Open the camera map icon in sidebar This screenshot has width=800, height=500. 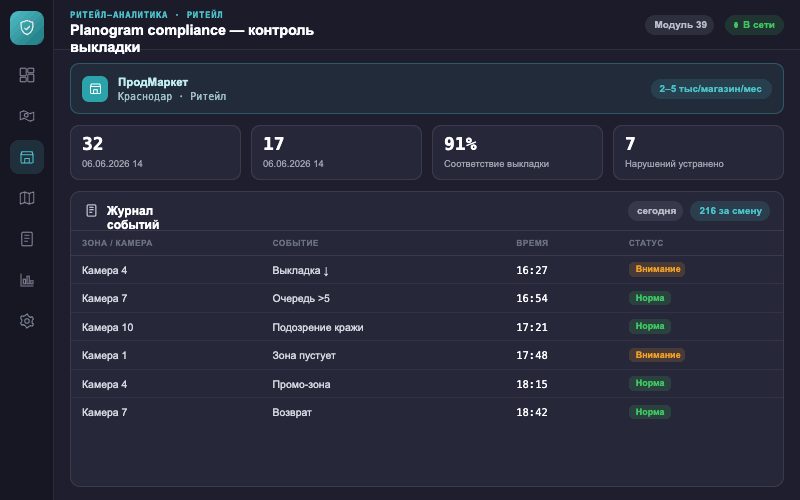pyautogui.click(x=27, y=116)
